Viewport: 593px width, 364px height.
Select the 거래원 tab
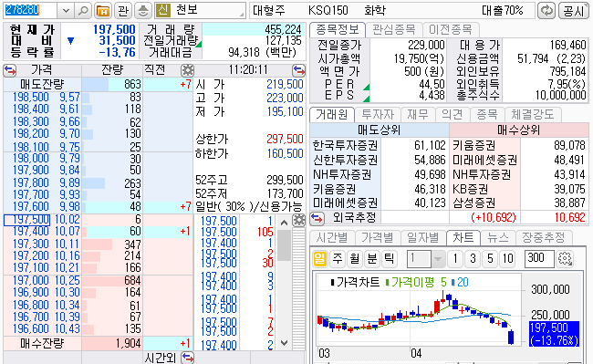pyautogui.click(x=332, y=115)
